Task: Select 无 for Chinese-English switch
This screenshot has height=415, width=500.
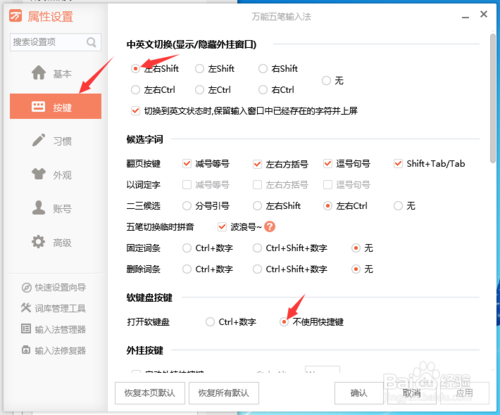Action: coord(326,80)
